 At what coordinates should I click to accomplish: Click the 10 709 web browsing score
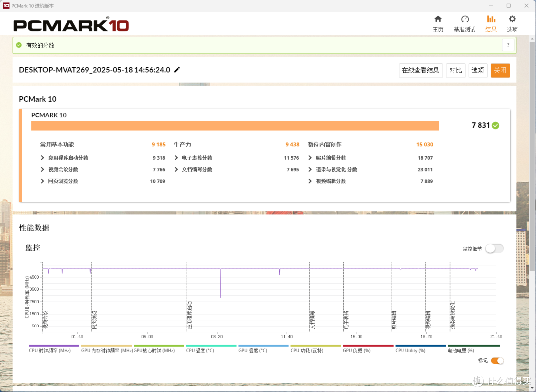pos(158,181)
